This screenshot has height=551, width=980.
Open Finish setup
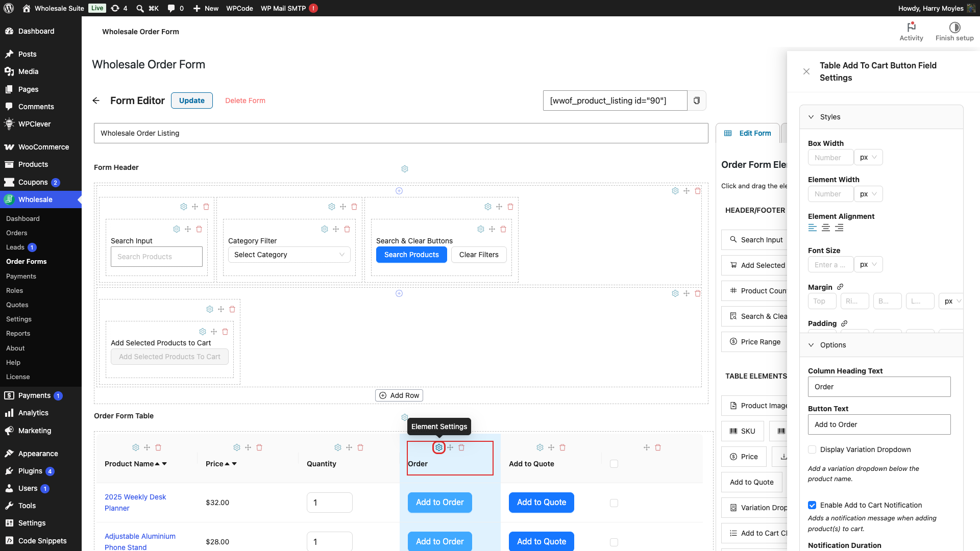coord(954,32)
